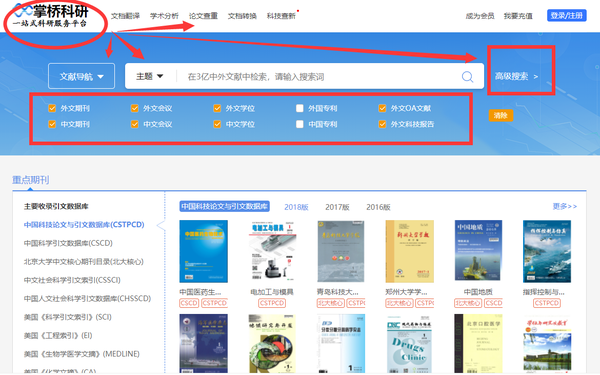Click CSCD tag under 中国医药生...
Viewport: 600px width, 375px height.
pyautogui.click(x=189, y=303)
